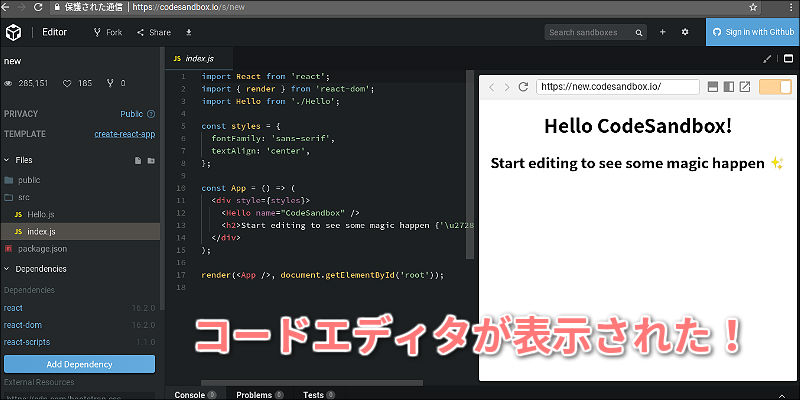800x400 pixels.
Task: Sign in with Github
Action: (753, 32)
